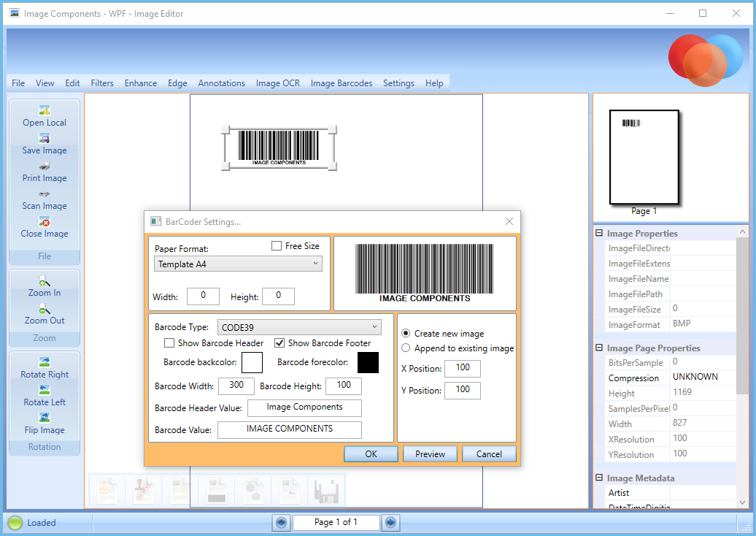Open the View menu

(x=45, y=83)
